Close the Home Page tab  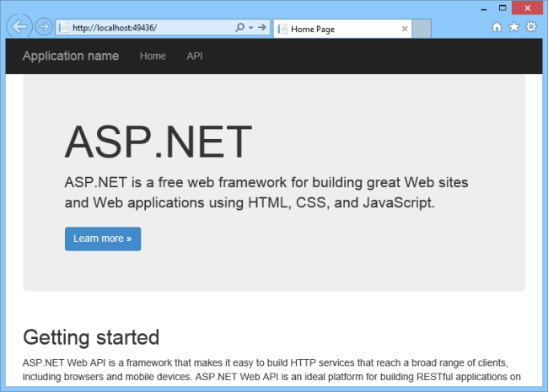(405, 29)
